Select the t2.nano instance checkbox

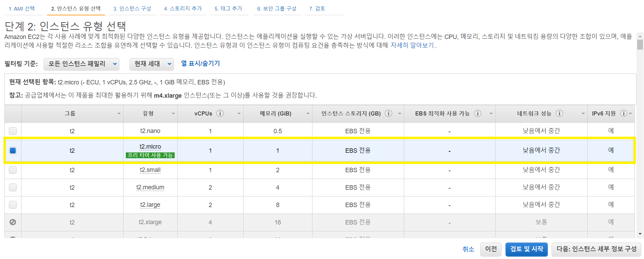coord(13,131)
